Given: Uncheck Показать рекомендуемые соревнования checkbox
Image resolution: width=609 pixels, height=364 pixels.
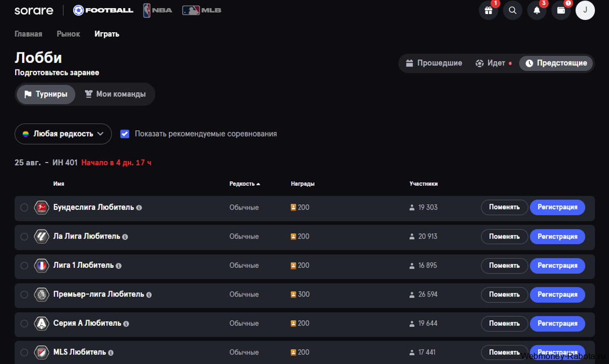Looking at the screenshot, I should [x=125, y=134].
